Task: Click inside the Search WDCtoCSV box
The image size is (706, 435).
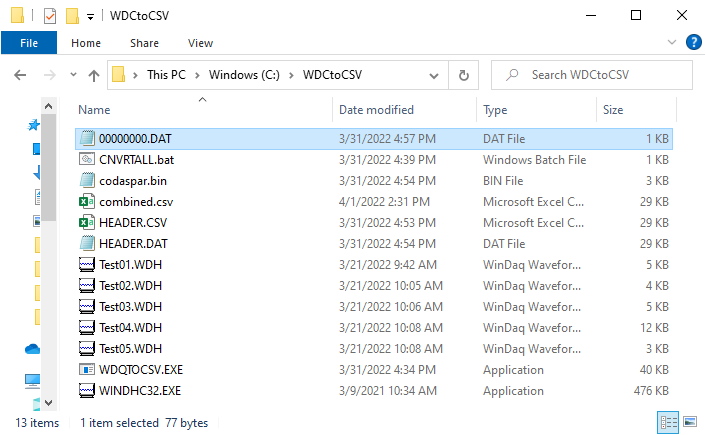Action: pos(592,75)
